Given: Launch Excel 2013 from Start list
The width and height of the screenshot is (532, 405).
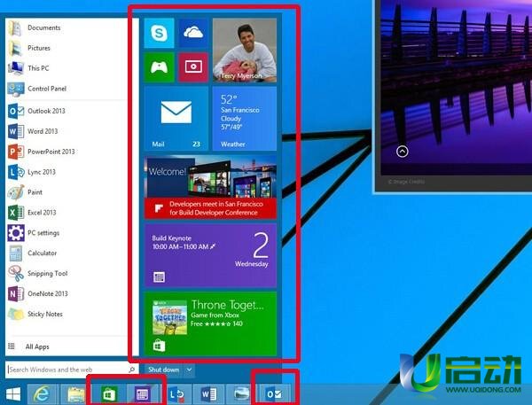Looking at the screenshot, I should click(x=32, y=213).
